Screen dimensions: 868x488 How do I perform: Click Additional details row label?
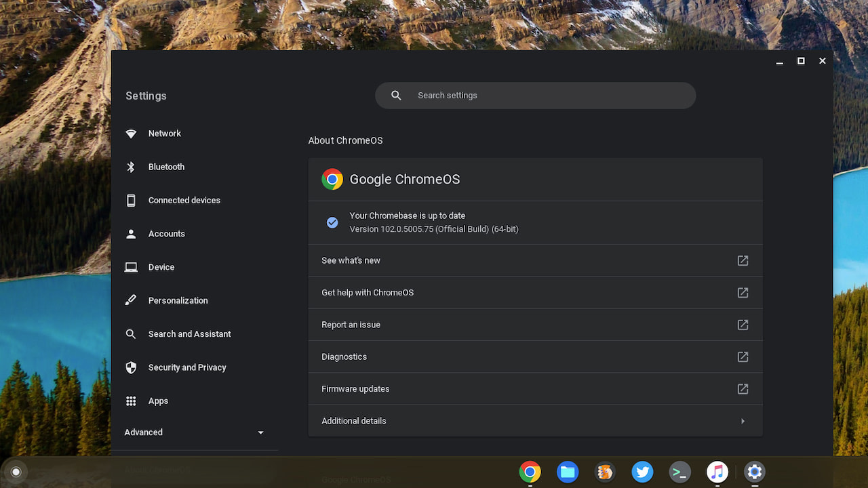tap(354, 421)
